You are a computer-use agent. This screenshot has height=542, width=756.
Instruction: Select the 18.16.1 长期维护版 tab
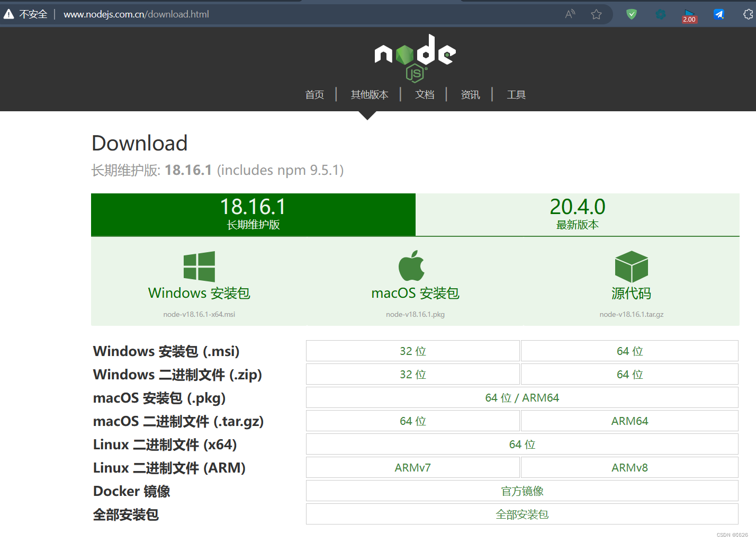click(253, 215)
